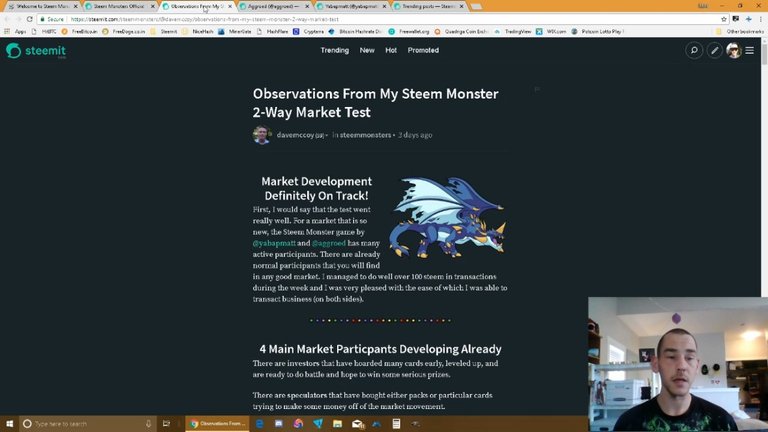Switch to the Yabapmatt browser tab
Screen dimensions: 768x432
pyautogui.click(x=351, y=6)
